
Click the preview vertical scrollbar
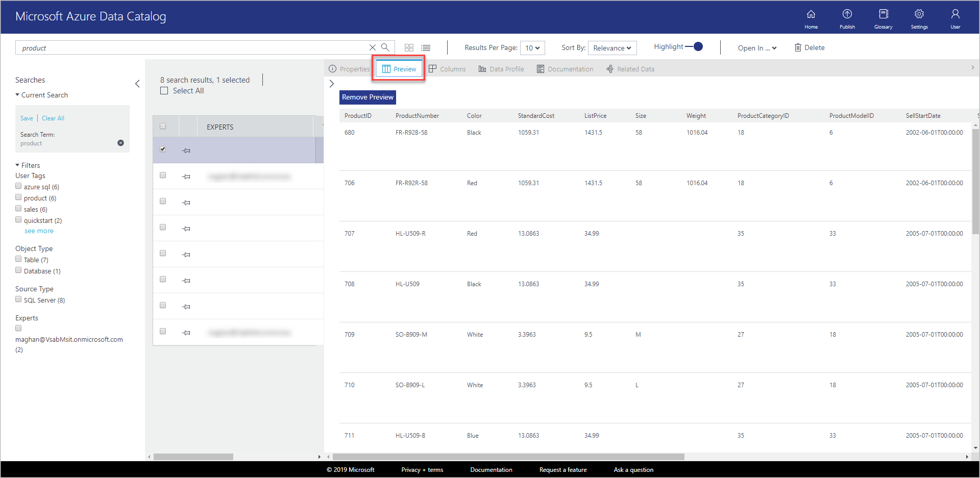(x=975, y=181)
